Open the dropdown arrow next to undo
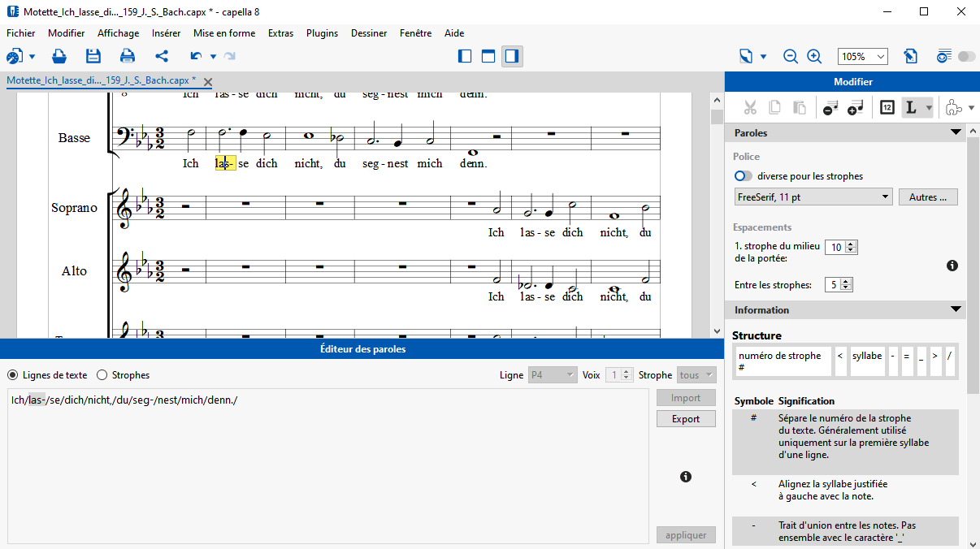980x549 pixels. click(x=213, y=57)
